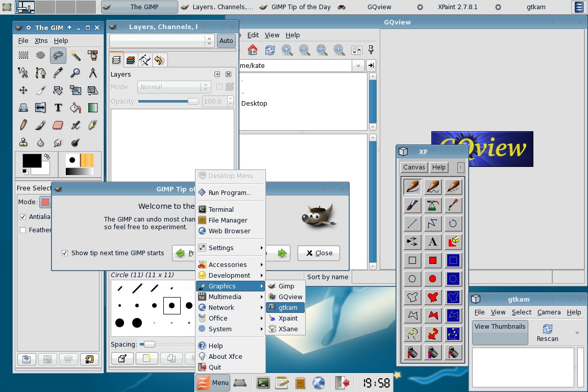Click the Home icon in GQview toolbar
This screenshot has height=392, width=588.
pyautogui.click(x=253, y=50)
